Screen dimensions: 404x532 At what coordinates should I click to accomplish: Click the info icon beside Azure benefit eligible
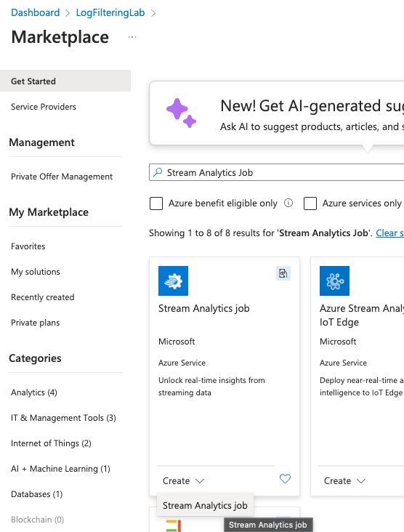point(288,203)
